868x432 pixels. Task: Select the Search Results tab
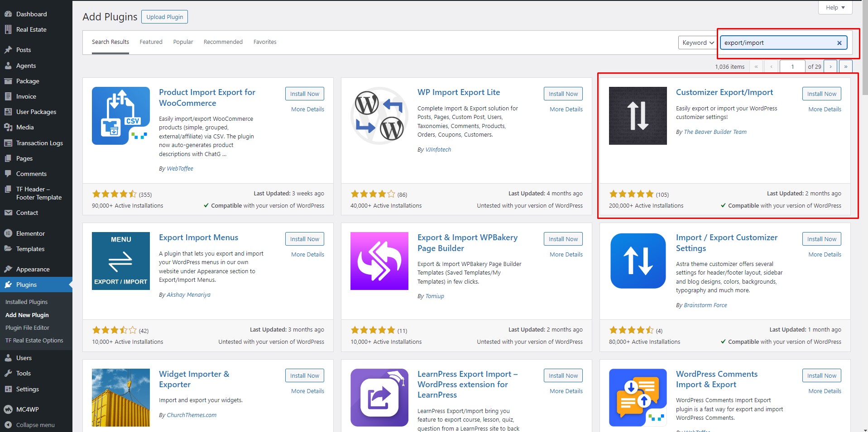coord(110,42)
